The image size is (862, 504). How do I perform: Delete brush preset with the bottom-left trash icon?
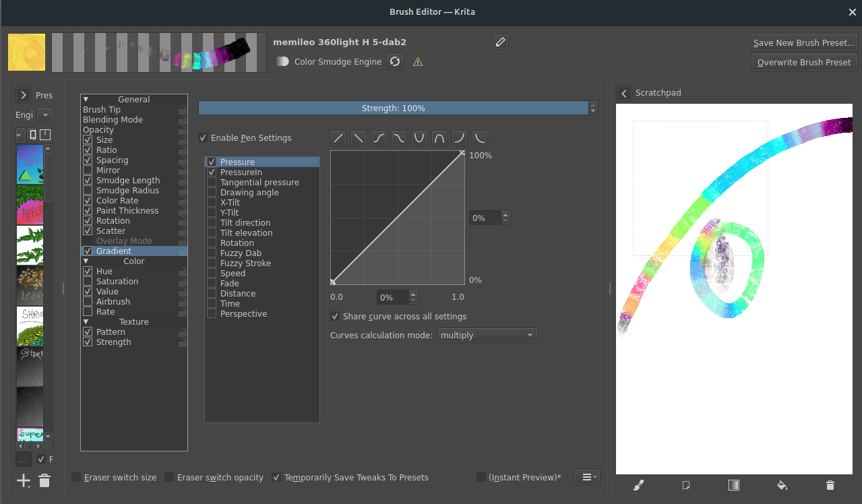[x=44, y=480]
